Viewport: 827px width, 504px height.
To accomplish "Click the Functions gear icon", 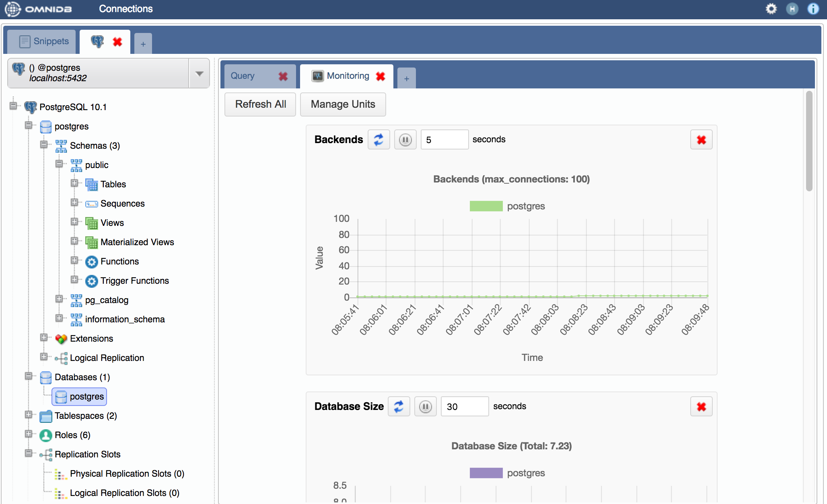I will coord(92,262).
